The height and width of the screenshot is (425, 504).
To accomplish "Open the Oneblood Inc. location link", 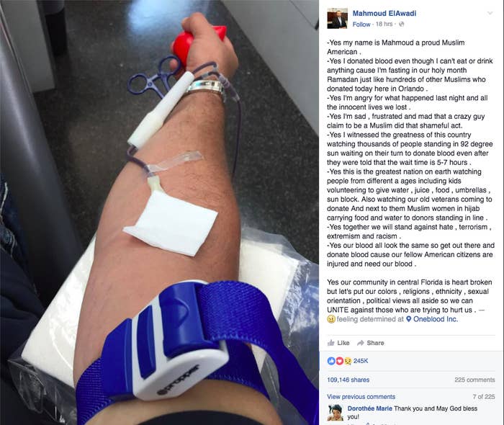I will pyautogui.click(x=436, y=319).
